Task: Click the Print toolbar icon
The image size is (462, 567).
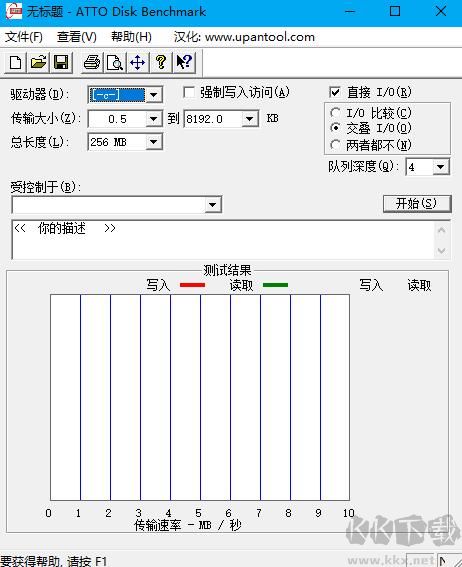Action: (x=92, y=62)
